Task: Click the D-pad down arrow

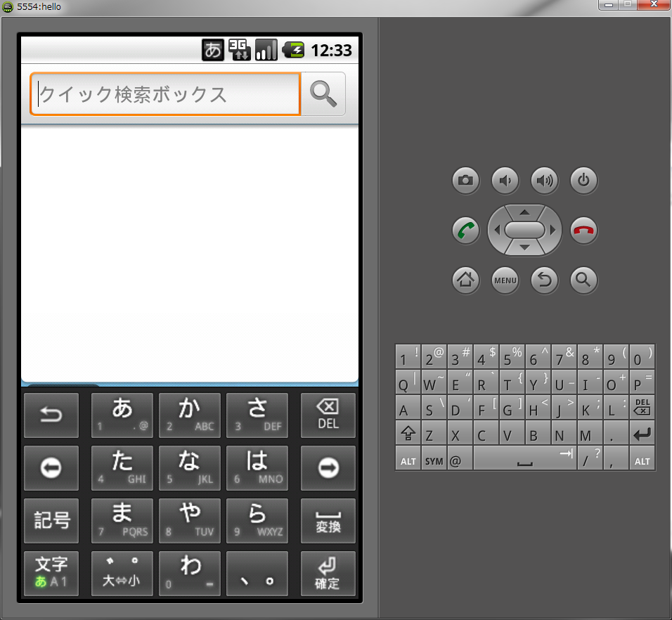Action: pos(524,247)
